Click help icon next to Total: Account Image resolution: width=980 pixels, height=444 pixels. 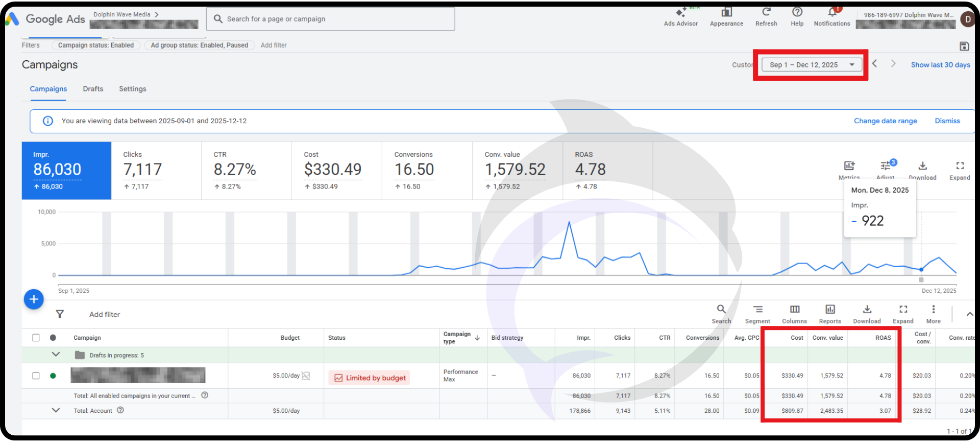[120, 410]
